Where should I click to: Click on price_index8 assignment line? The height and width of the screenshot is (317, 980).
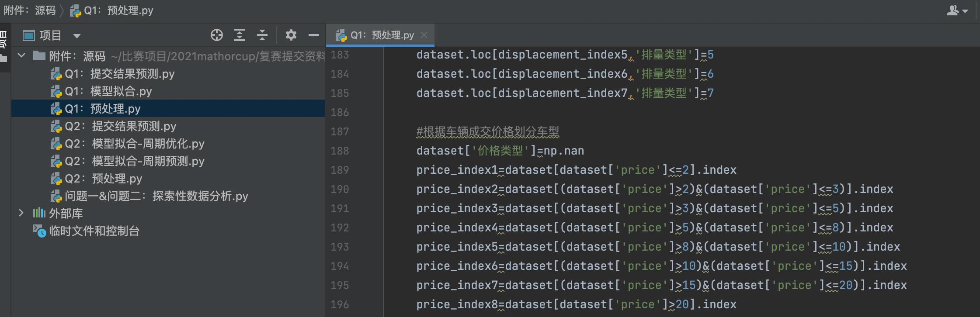click(576, 304)
